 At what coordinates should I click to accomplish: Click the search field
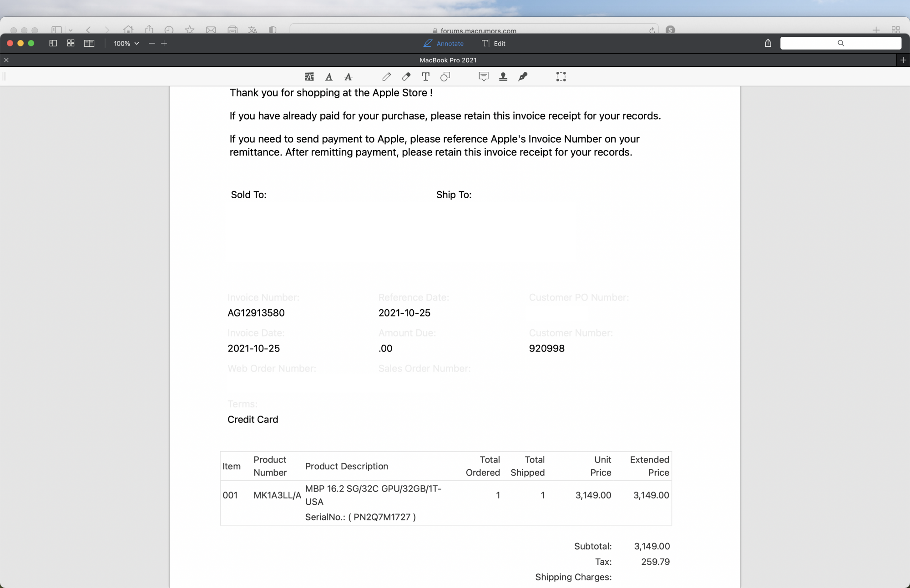(840, 43)
